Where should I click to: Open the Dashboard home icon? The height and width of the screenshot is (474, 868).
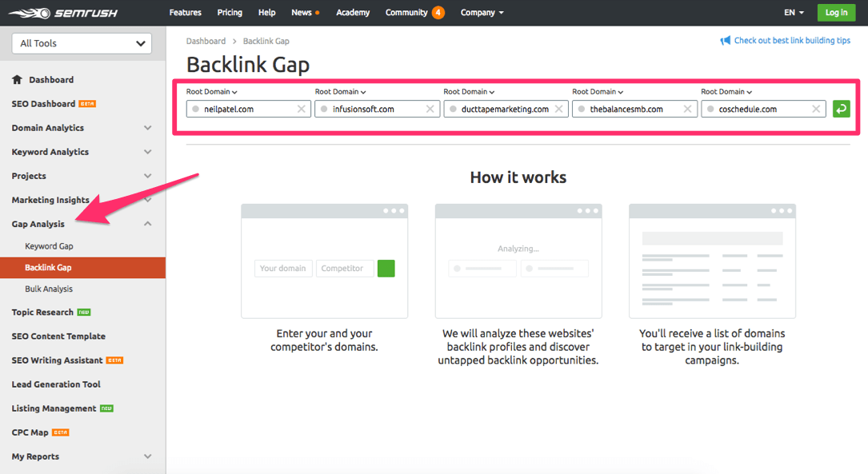17,80
